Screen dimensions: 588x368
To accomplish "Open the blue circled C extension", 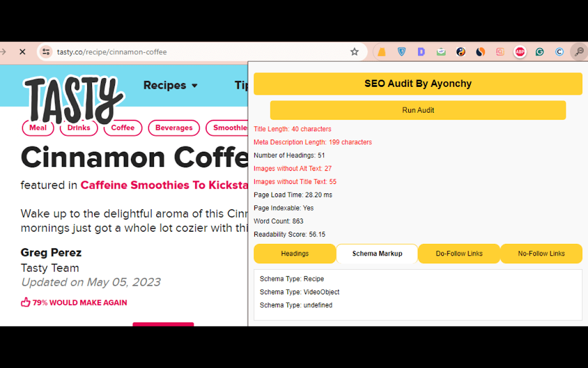I will (559, 52).
